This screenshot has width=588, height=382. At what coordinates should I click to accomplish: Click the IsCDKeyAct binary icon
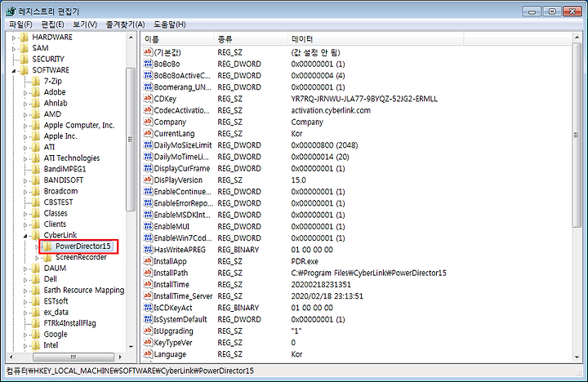click(x=148, y=308)
